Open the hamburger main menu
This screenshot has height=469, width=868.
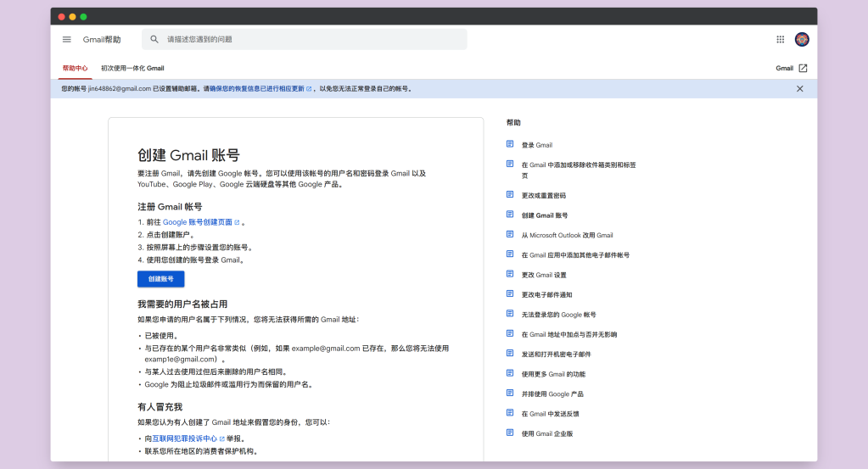coord(66,39)
